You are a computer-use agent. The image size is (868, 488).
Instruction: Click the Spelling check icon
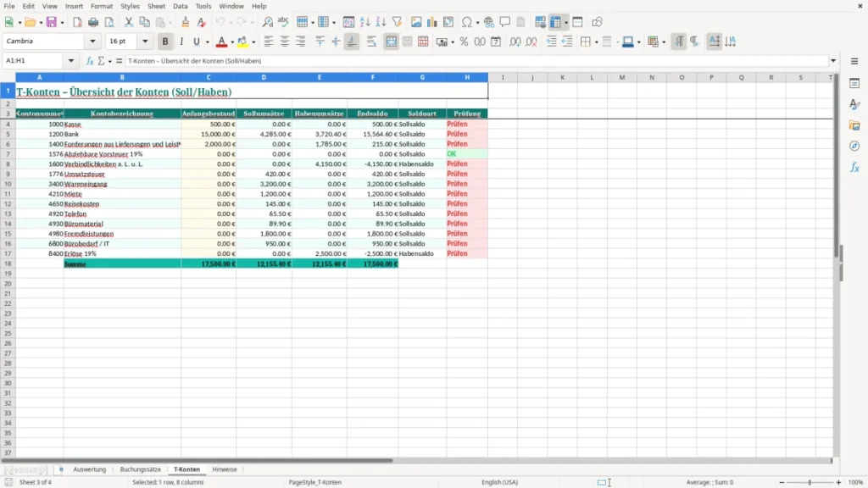pos(283,22)
